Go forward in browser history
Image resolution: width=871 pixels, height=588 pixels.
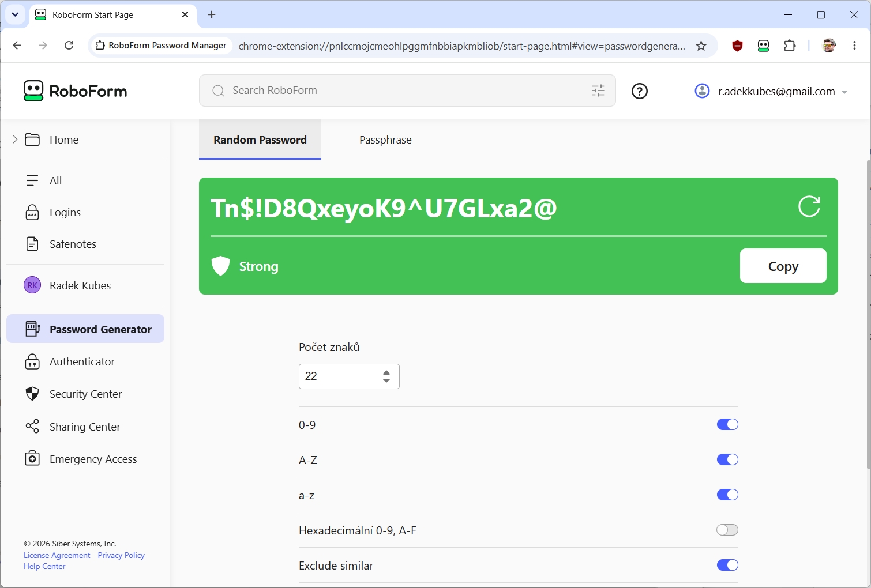[43, 46]
